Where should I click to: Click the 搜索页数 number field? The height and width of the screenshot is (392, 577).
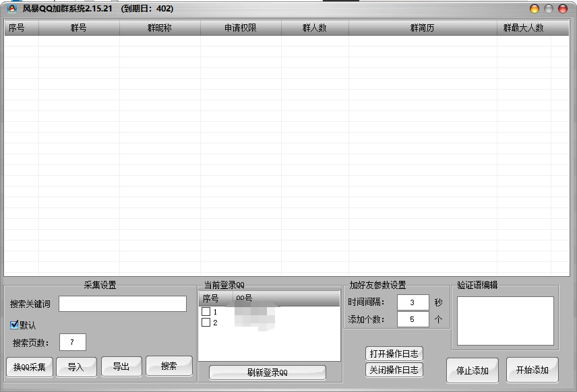(73, 342)
